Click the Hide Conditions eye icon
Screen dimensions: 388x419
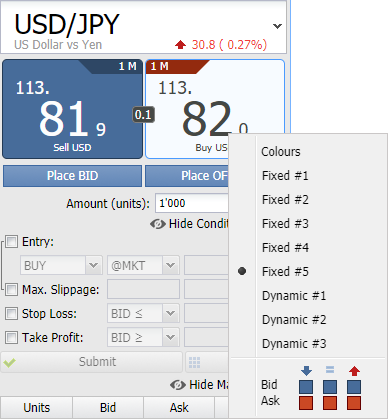pyautogui.click(x=158, y=224)
